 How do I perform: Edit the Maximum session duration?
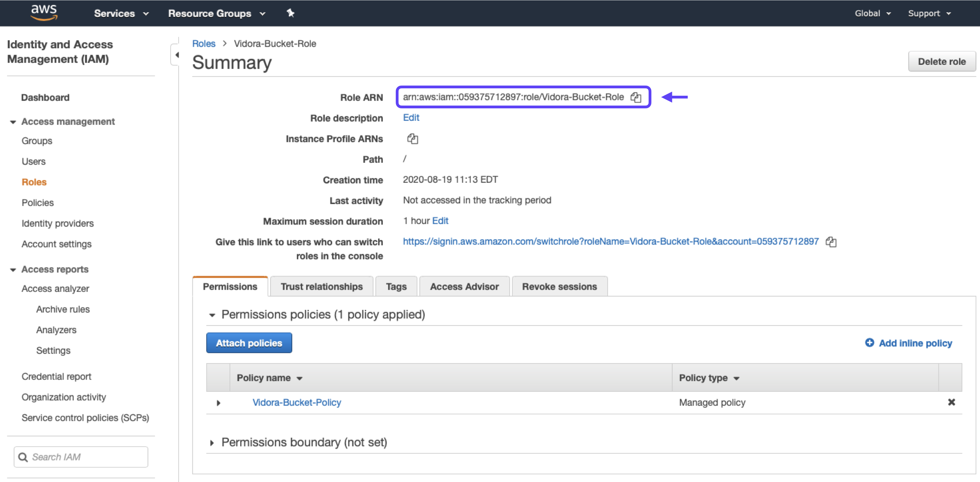440,221
